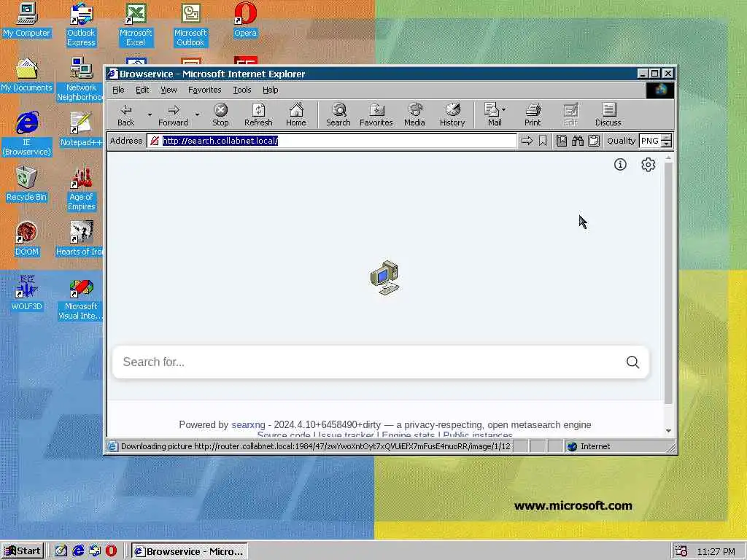Select the IE (Browservice) desktop icon
The image size is (747, 560).
click(26, 134)
